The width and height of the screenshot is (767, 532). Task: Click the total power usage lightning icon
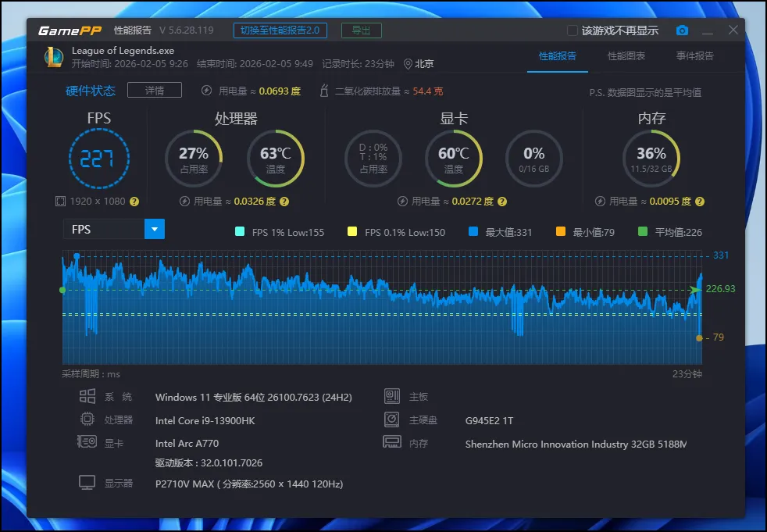[x=206, y=91]
